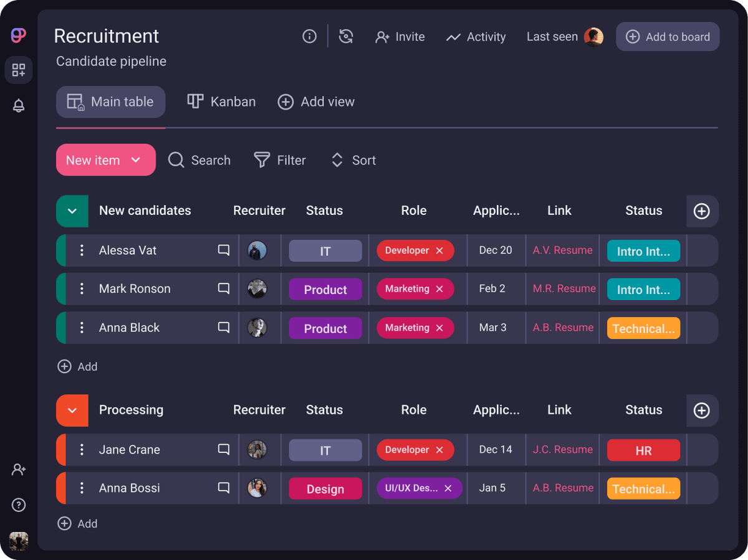Click the board info icon
748x560 pixels.
pos(309,37)
